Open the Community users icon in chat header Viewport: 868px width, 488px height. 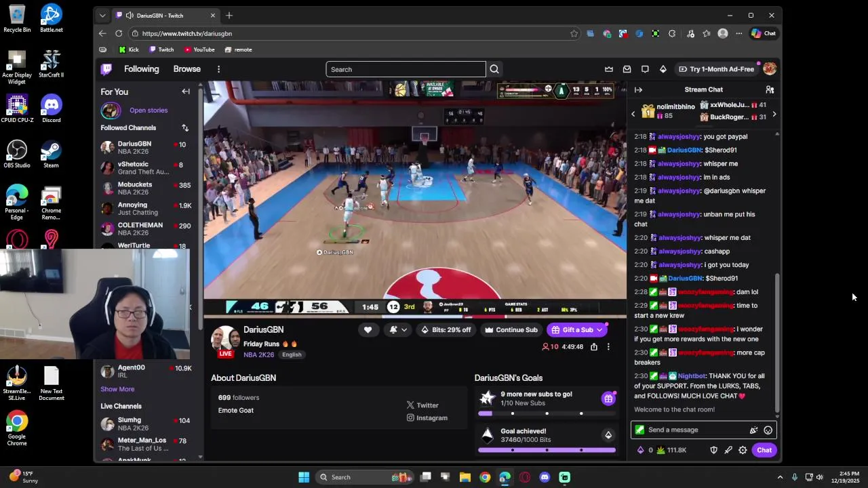(770, 89)
